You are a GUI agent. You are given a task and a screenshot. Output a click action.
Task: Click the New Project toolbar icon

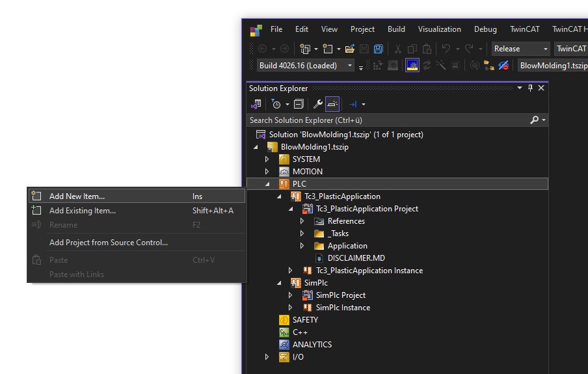click(305, 49)
